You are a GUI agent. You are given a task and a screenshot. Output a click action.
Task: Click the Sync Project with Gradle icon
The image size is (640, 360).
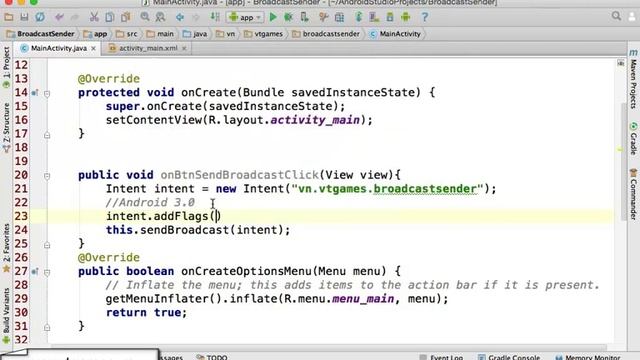pyautogui.click(x=359, y=17)
